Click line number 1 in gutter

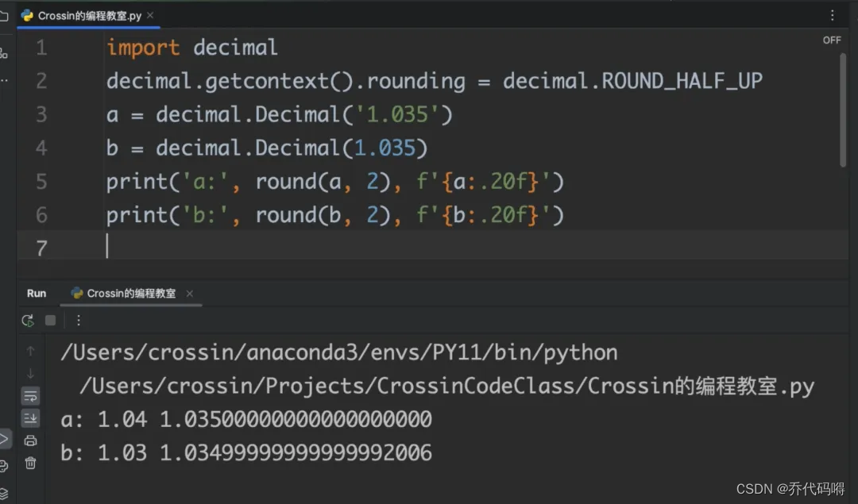(x=41, y=48)
